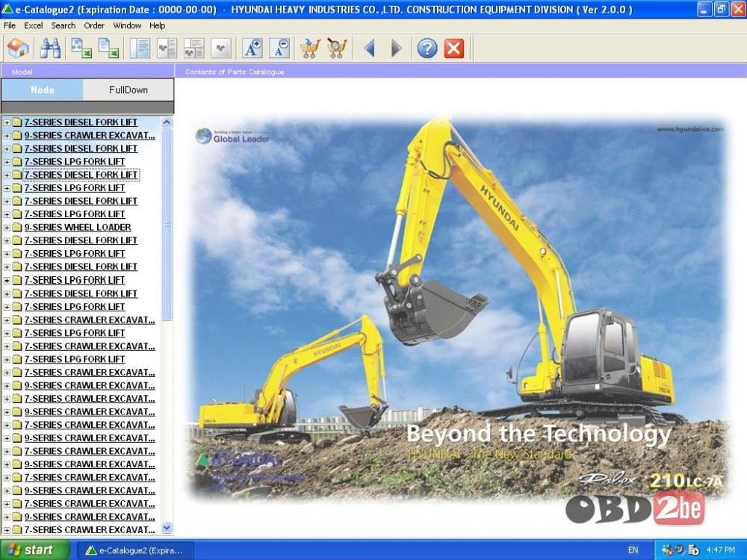This screenshot has height=560, width=747.
Task: Export image to Excel toolbar icon
Action: pos(81,48)
